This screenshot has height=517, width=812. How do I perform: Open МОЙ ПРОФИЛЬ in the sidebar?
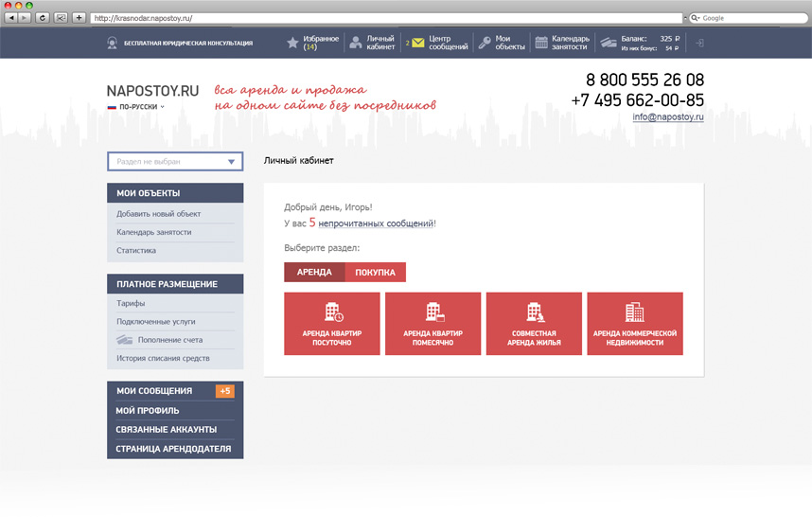[148, 411]
